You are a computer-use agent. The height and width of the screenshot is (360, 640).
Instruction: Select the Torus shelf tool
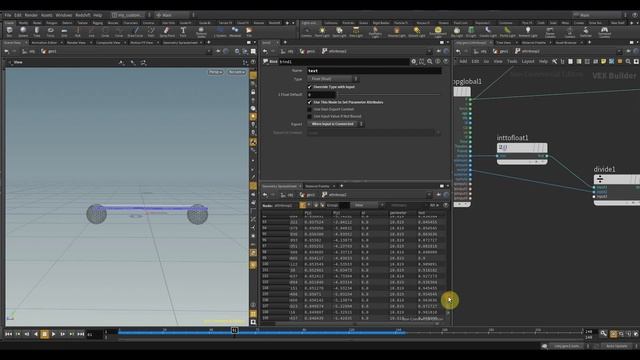pos(50,31)
